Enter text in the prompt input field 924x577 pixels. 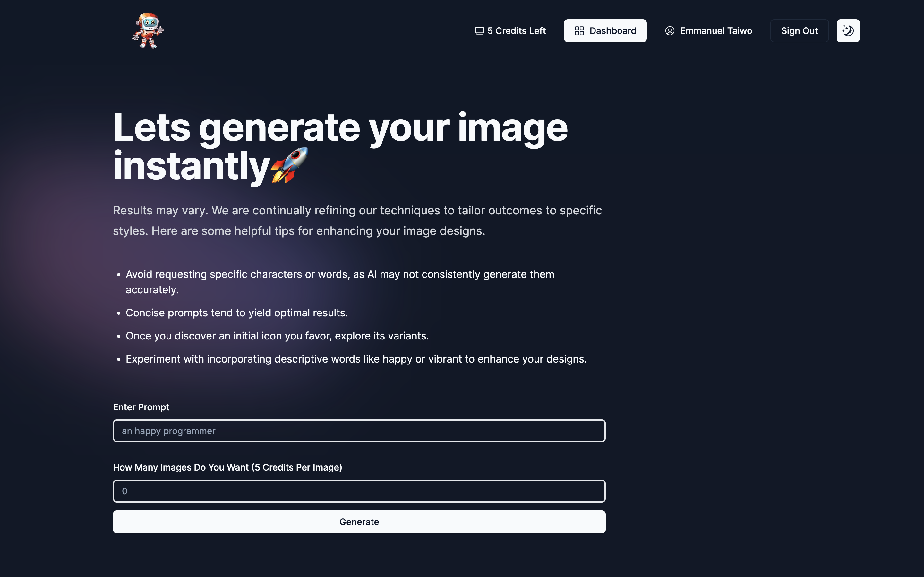pyautogui.click(x=359, y=430)
